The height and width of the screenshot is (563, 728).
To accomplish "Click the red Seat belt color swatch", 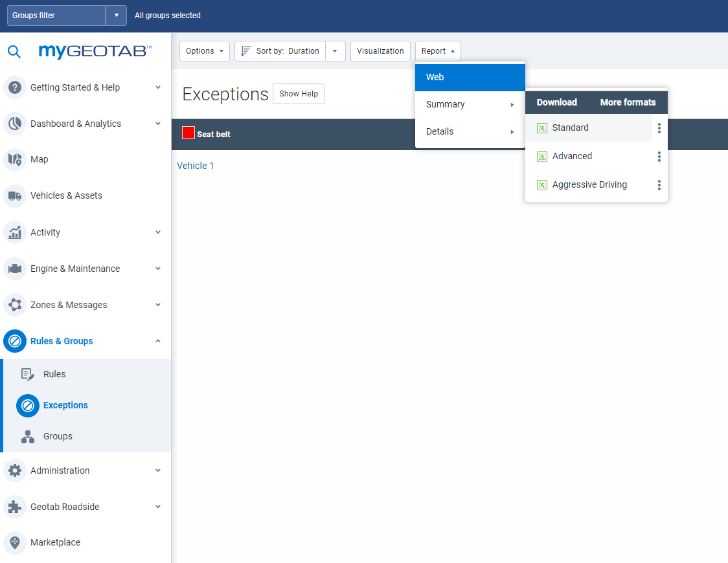I will (x=188, y=133).
